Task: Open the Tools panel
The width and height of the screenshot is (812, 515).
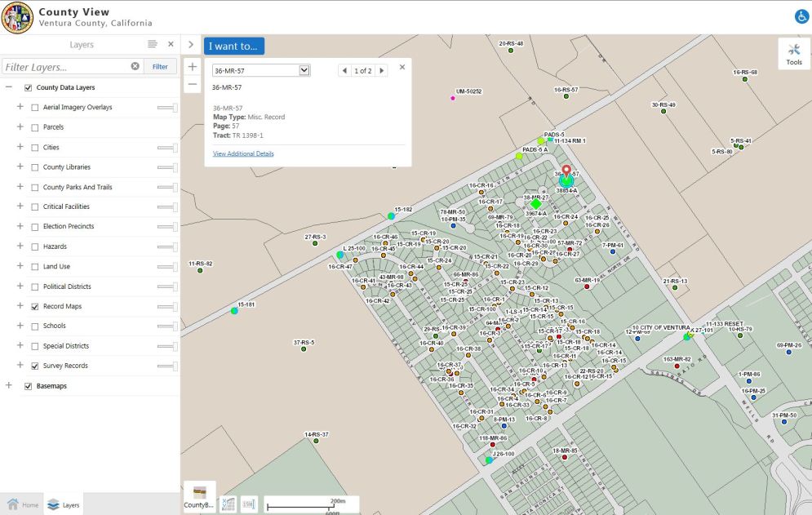Action: pos(793,53)
